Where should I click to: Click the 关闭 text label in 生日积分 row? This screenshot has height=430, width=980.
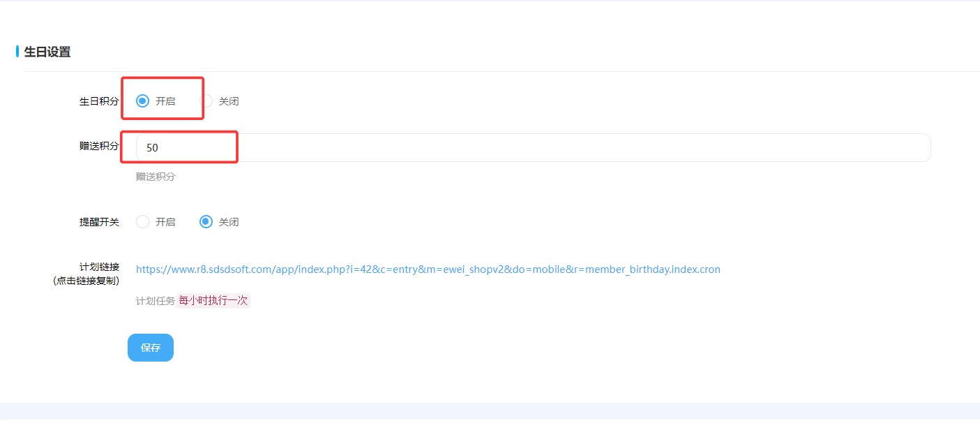coord(229,101)
